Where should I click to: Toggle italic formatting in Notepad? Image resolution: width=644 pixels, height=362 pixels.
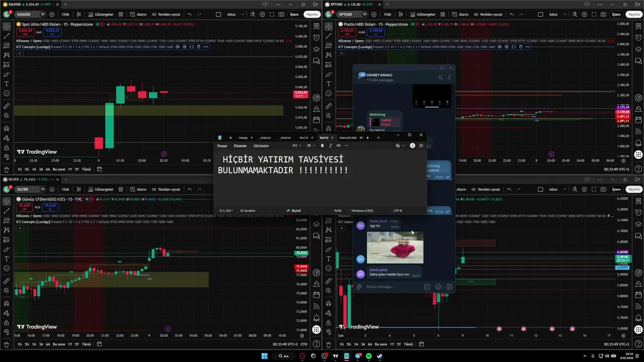[330, 146]
